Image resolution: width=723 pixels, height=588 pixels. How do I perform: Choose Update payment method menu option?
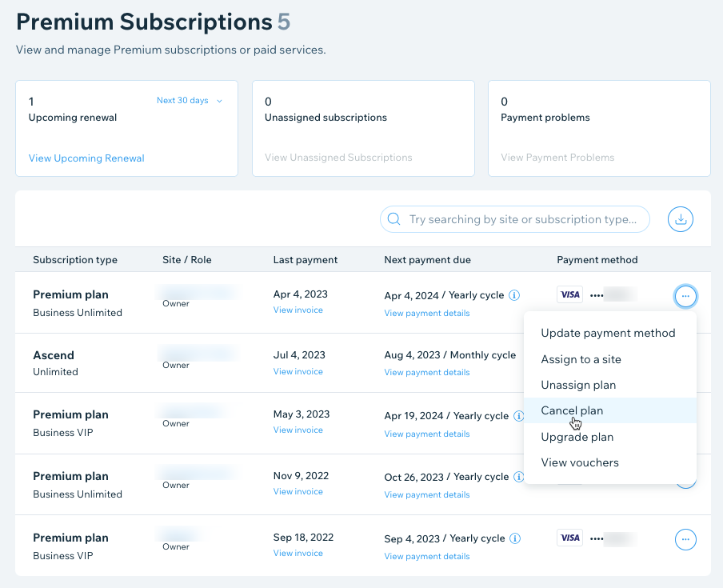click(608, 333)
